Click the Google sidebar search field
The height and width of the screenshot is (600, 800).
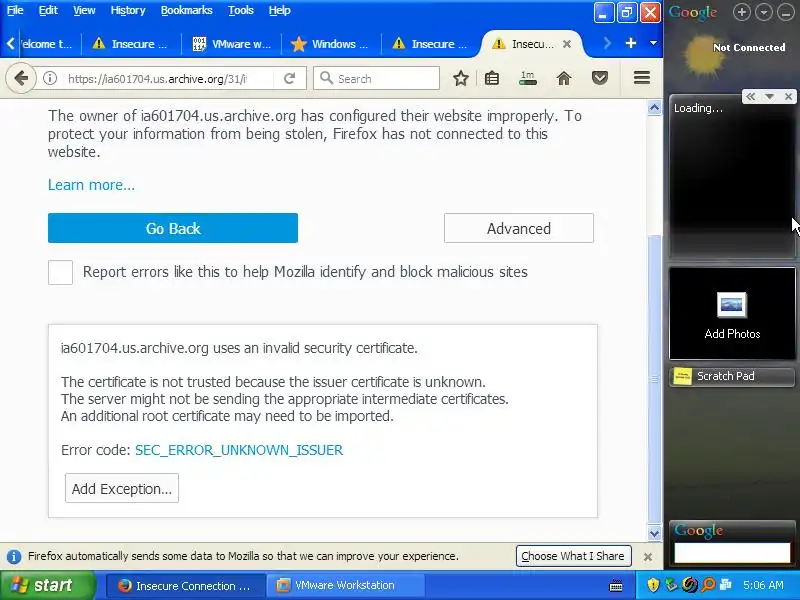coord(732,553)
